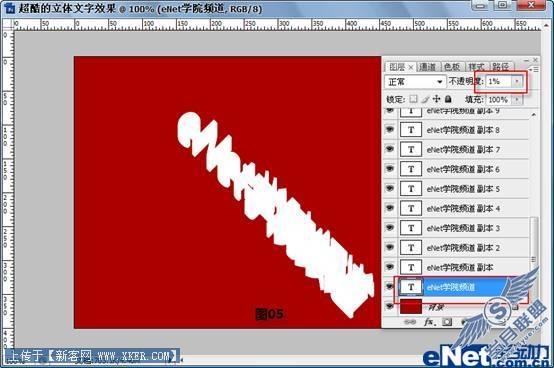
Task: Click the link layers chain icon
Action: 410,322
